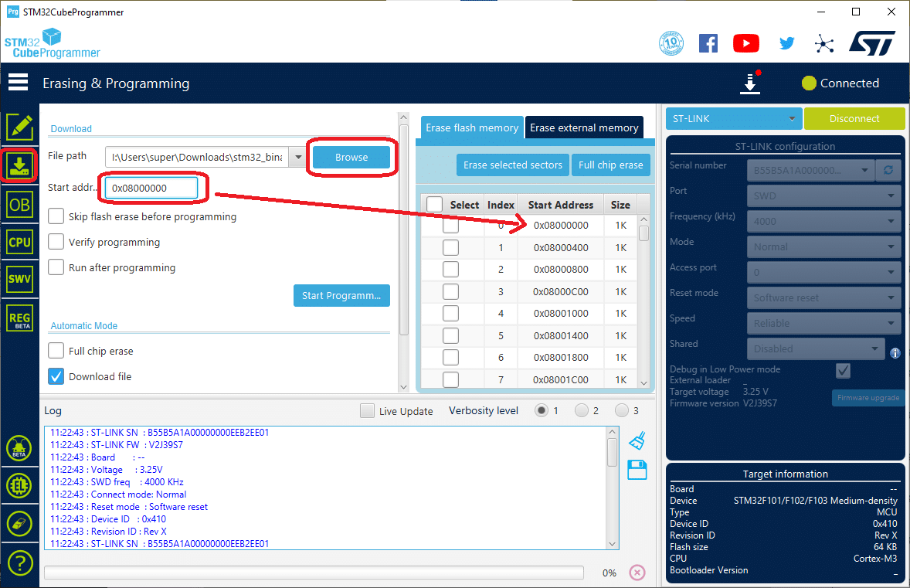This screenshot has height=588, width=910.
Task: Click the Firmware upgrade button
Action: 868,398
